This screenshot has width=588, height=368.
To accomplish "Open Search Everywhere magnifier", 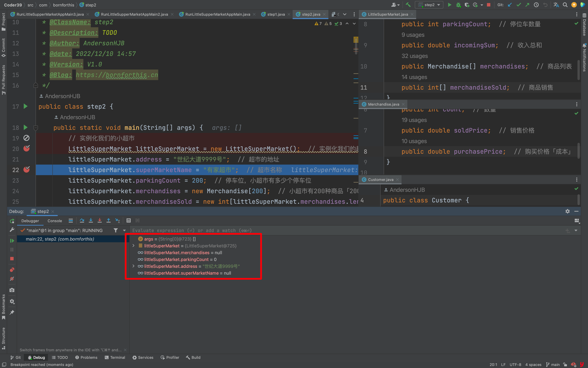I will point(565,5).
